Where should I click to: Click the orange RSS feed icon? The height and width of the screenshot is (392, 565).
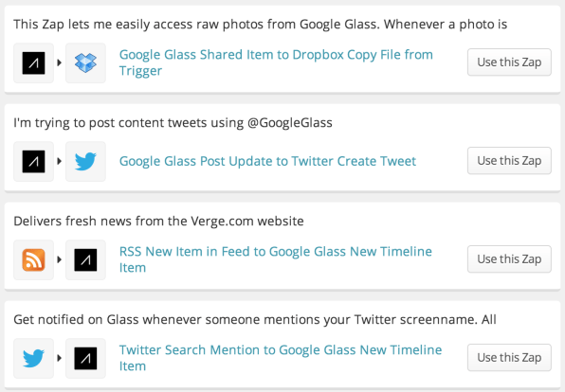coord(33,259)
